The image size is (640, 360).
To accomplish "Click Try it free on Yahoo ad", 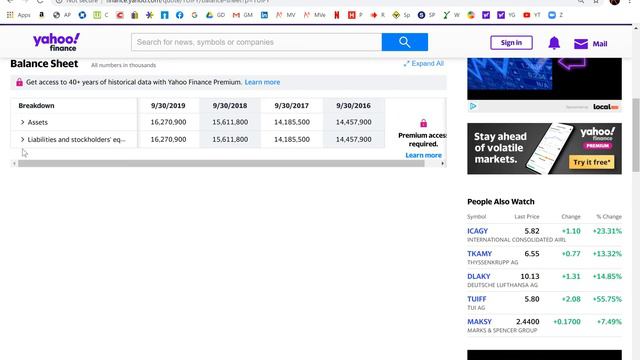I will click(x=591, y=162).
